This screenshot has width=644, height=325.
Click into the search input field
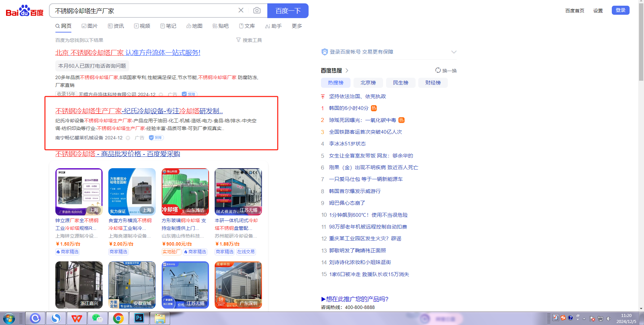[x=144, y=11]
